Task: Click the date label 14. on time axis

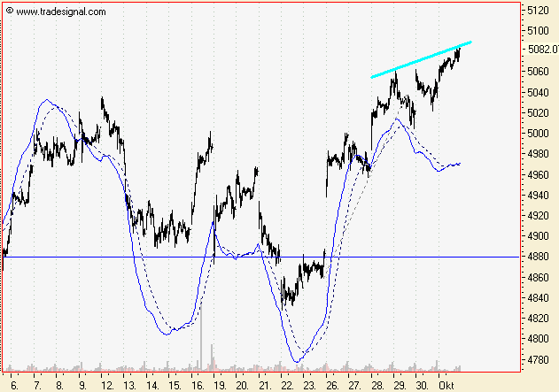Action: tap(152, 386)
